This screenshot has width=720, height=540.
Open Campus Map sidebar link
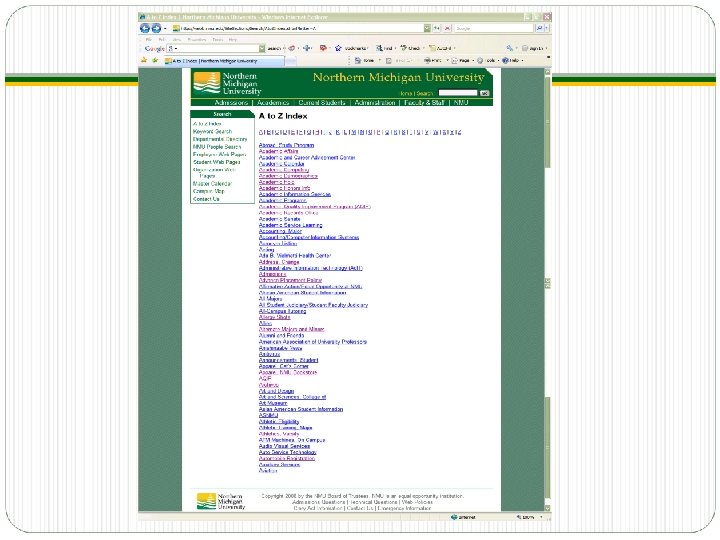point(208,191)
